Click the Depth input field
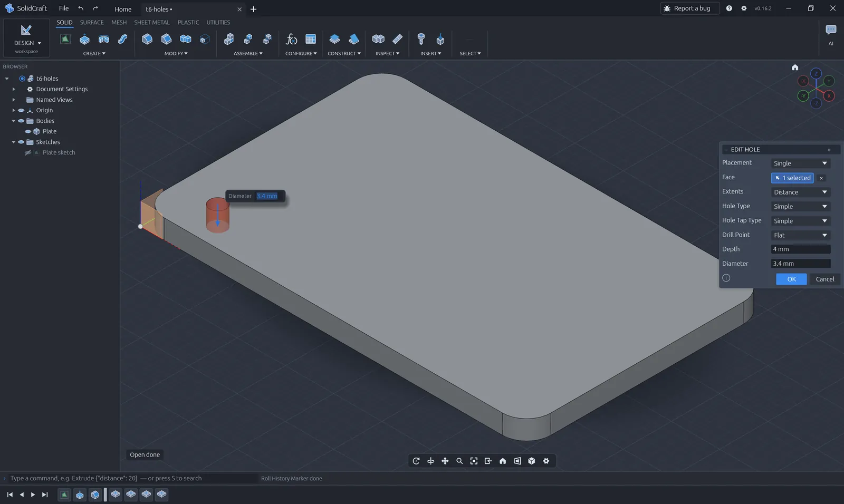This screenshot has width=844, height=504. [801, 249]
